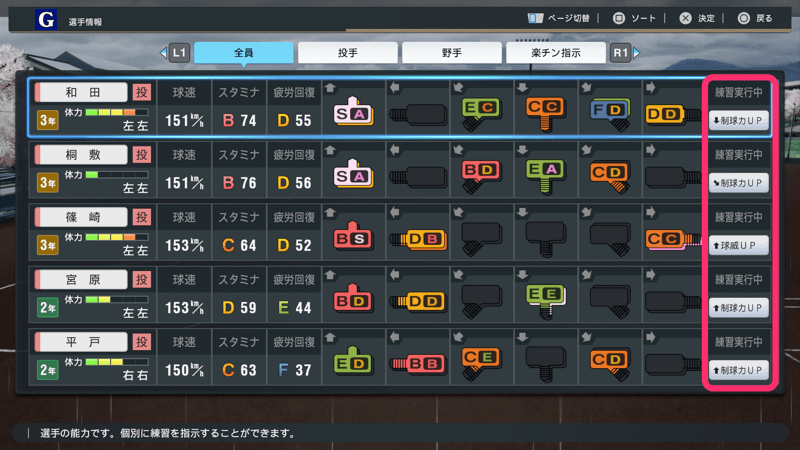Image resolution: width=800 pixels, height=450 pixels.
Task: Click the G team logo
Action: (x=46, y=20)
